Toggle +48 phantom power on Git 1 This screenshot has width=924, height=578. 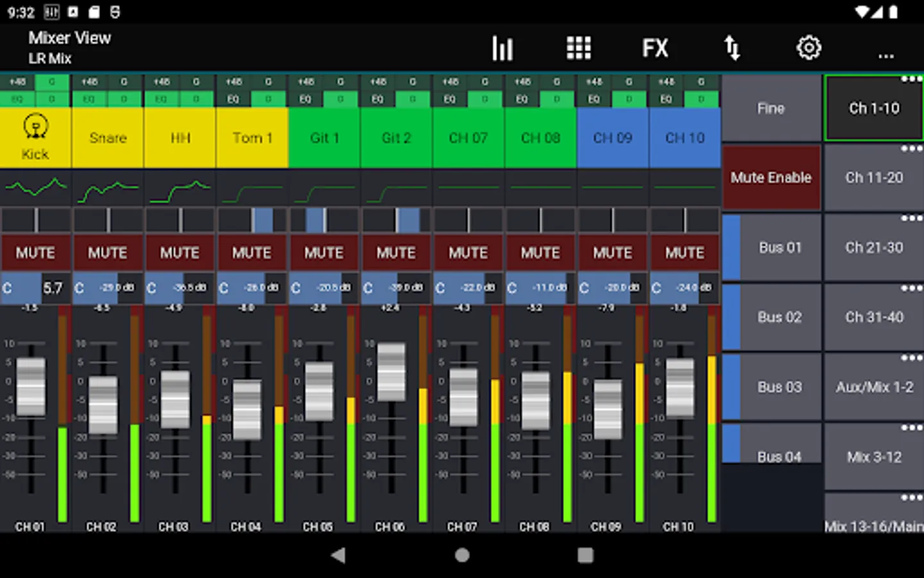point(306,82)
